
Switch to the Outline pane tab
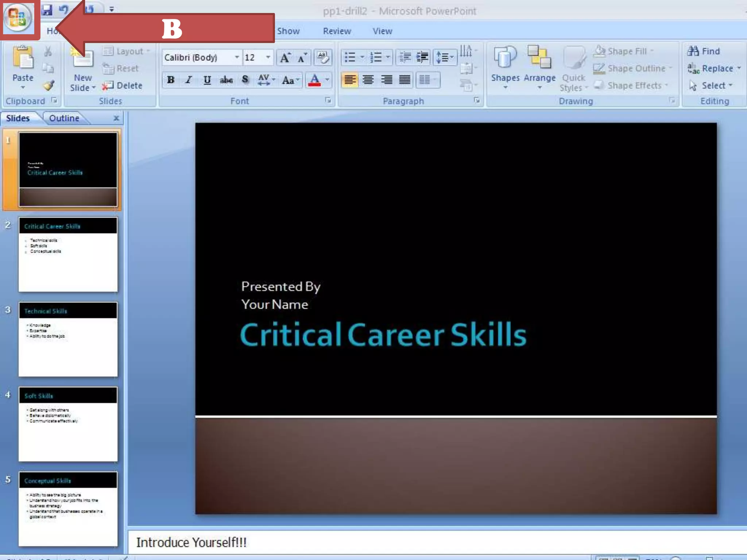point(64,118)
